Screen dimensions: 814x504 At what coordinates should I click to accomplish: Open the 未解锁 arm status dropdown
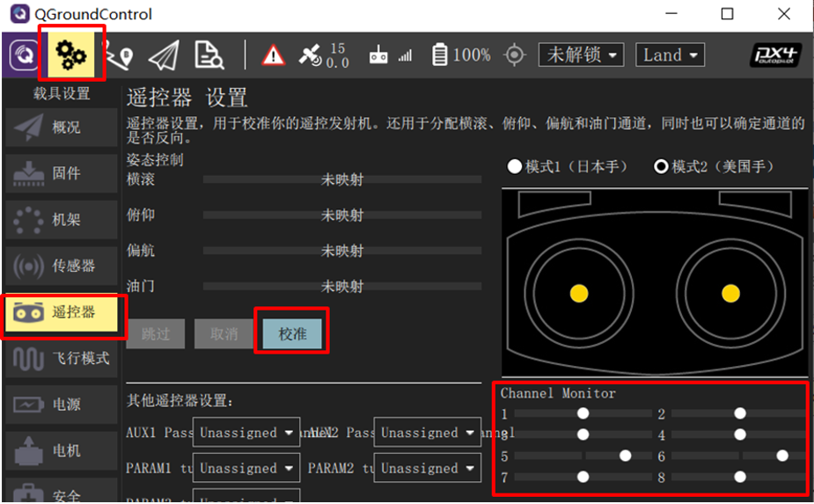click(x=581, y=55)
